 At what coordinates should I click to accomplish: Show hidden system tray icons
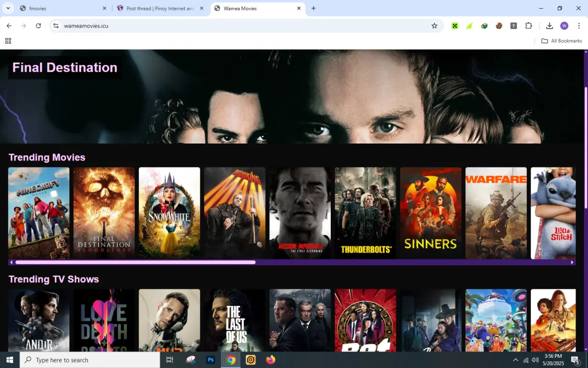515,360
